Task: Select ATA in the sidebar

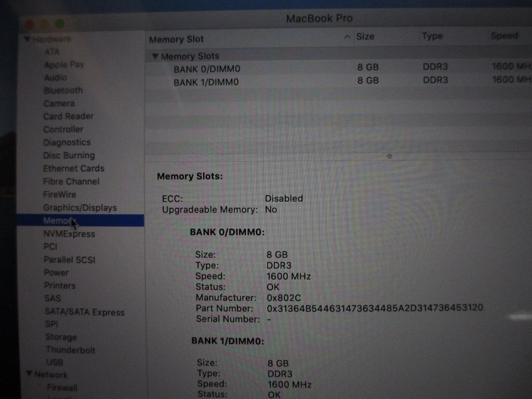Action: point(52,52)
